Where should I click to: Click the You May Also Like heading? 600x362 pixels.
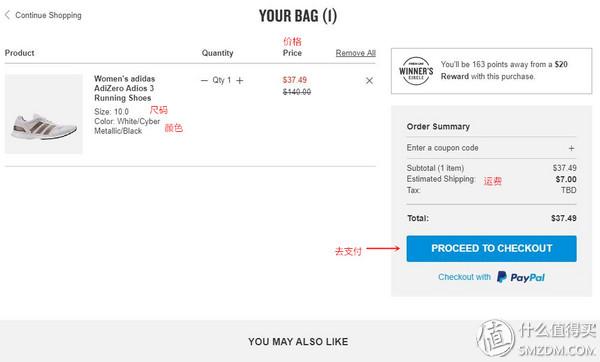[298, 342]
